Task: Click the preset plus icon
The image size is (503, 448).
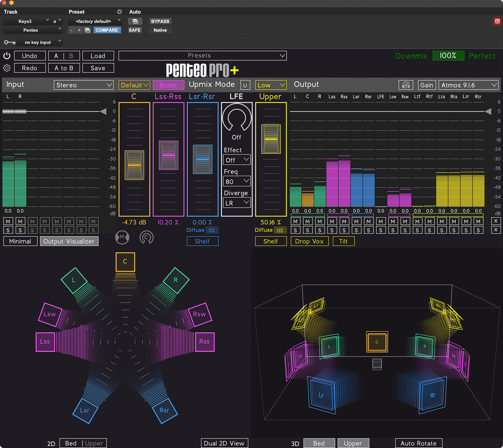Action: tap(79, 30)
